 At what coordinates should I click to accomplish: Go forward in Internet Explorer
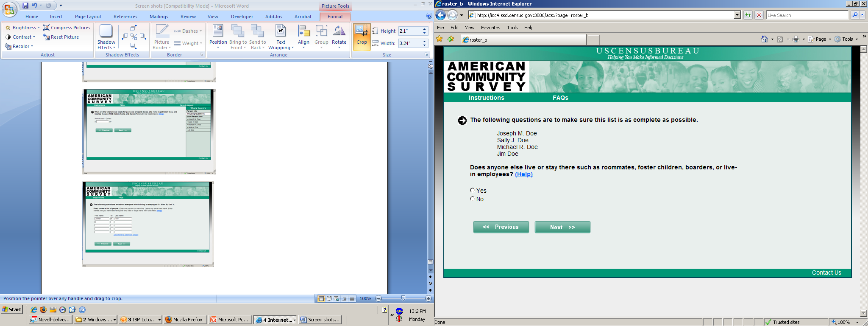coord(452,15)
